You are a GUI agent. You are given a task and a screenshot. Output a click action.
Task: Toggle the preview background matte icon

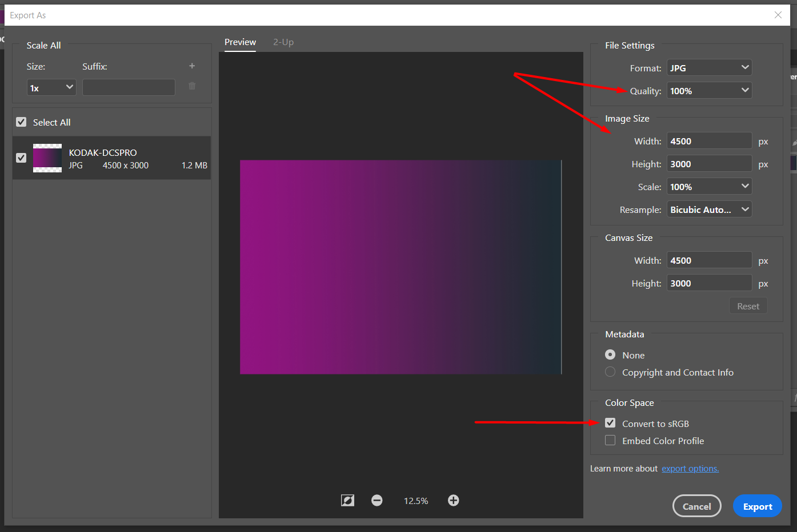click(347, 500)
